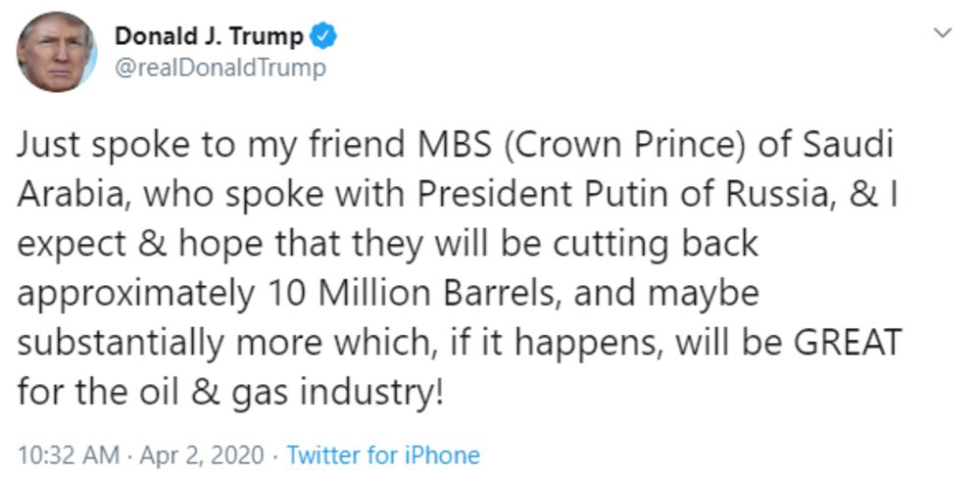Open the Donald J. Trump display name
This screenshot has height=477, width=980.
click(x=209, y=37)
